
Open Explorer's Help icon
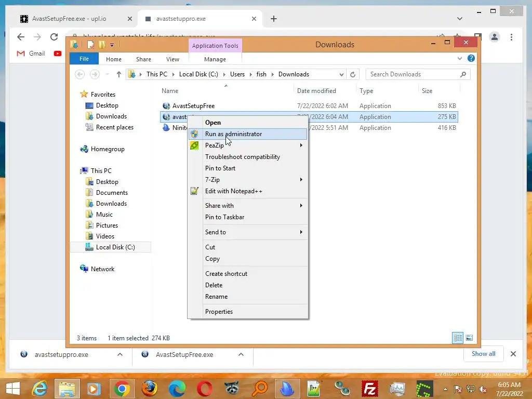pyautogui.click(x=471, y=58)
